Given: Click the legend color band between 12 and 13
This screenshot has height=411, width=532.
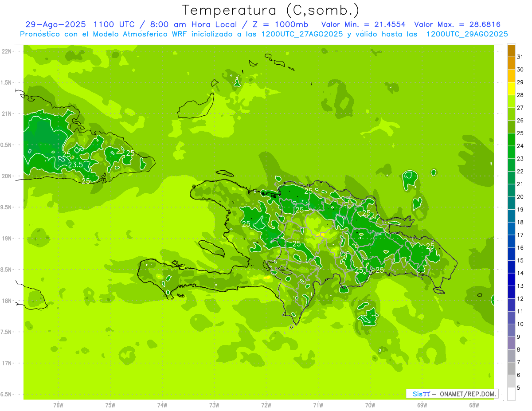Looking at the screenshot, I should coord(511,292).
